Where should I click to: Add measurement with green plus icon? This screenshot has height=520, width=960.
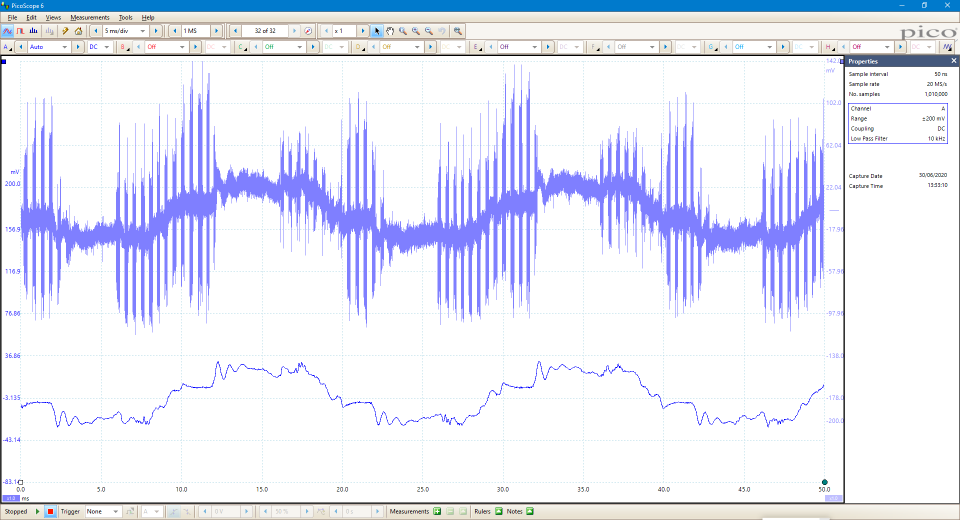[437, 511]
